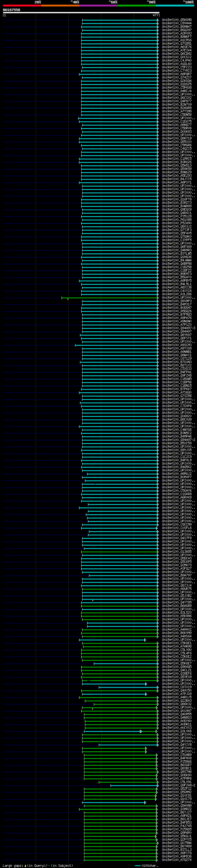Click hit label UniRef100_A7TSM8
Image resolution: width=197 pixels, height=868 pixels.
(177, 111)
